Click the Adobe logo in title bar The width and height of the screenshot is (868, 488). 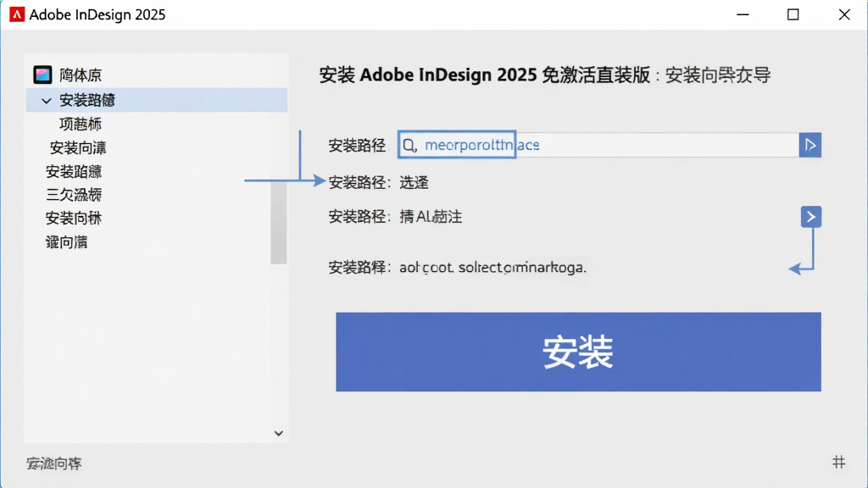17,14
